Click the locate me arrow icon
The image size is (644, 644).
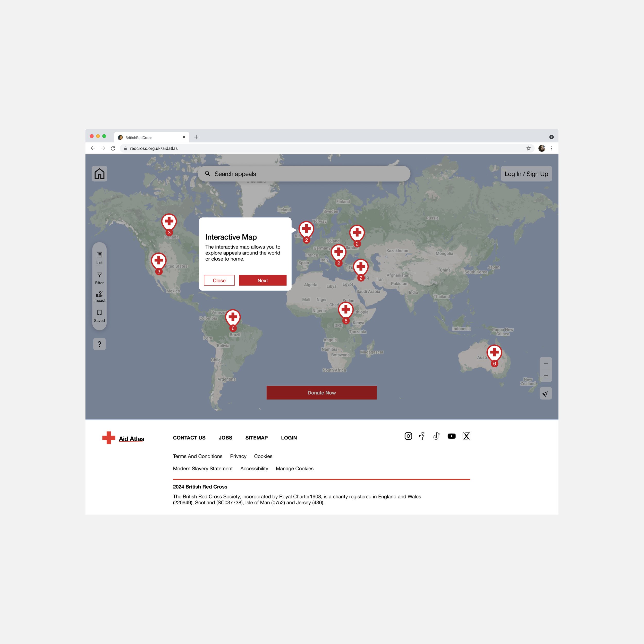(x=545, y=394)
